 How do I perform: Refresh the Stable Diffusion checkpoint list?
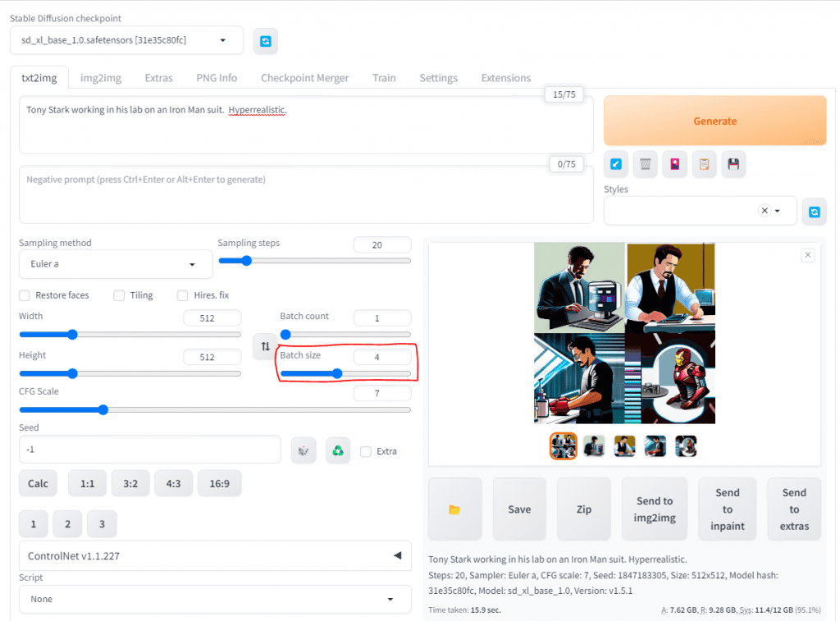(265, 41)
